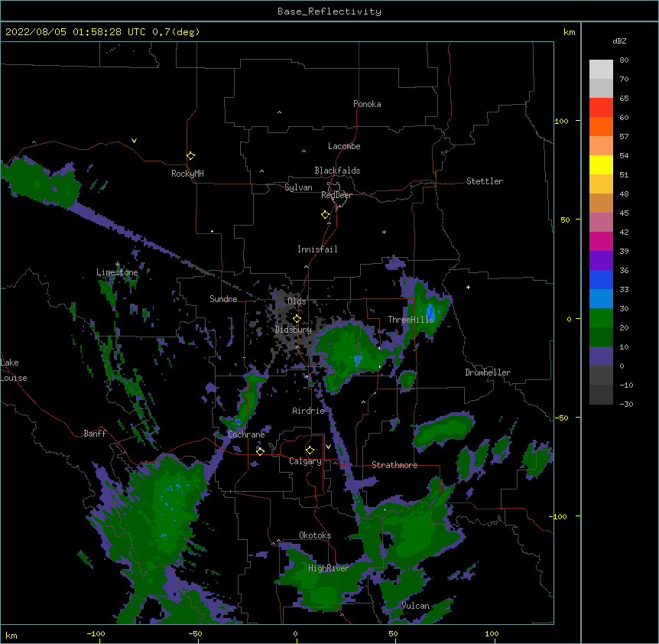Click the Ponoka city label
659x644 pixels.
[367, 104]
